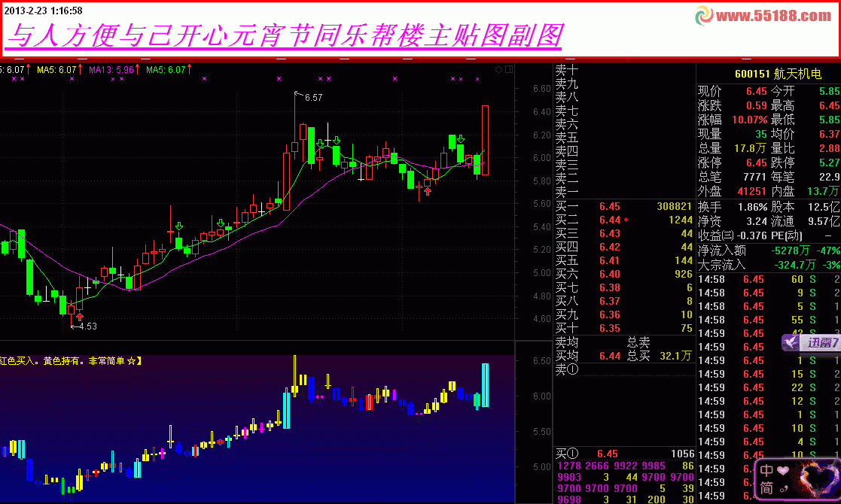
Task: Click the 涨停 6.45 limit-up value
Action: pyautogui.click(x=756, y=162)
